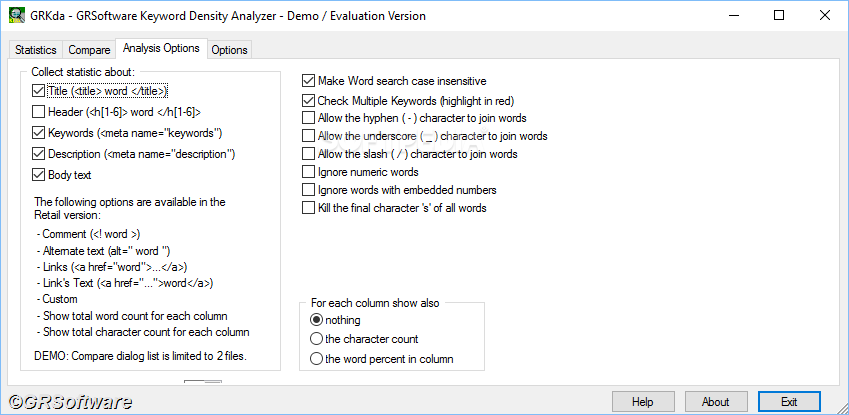Choose 'the word percent in column' option
The width and height of the screenshot is (849, 415).
pyautogui.click(x=316, y=359)
